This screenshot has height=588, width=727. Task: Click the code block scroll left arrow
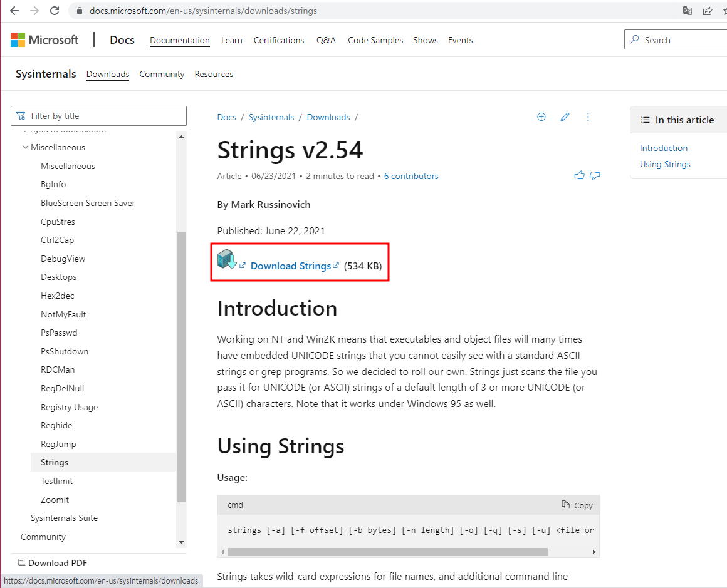tap(222, 552)
